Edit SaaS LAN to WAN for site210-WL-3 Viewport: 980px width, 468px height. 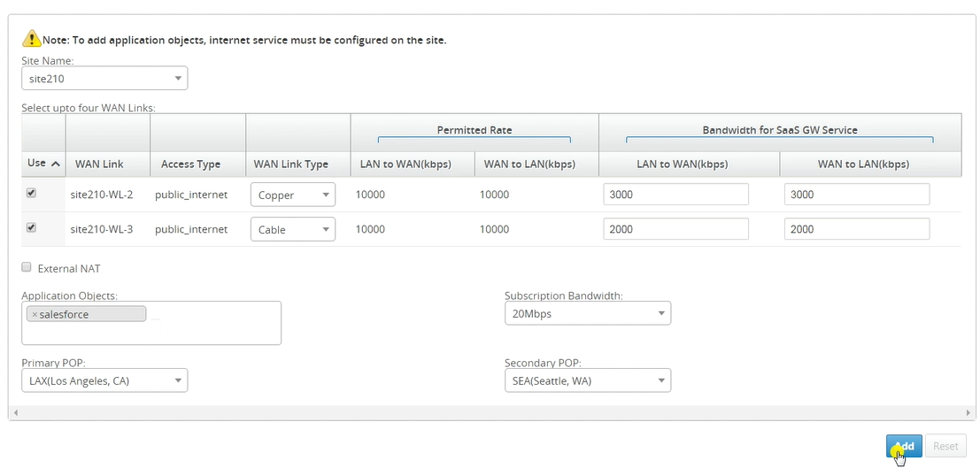(675, 228)
